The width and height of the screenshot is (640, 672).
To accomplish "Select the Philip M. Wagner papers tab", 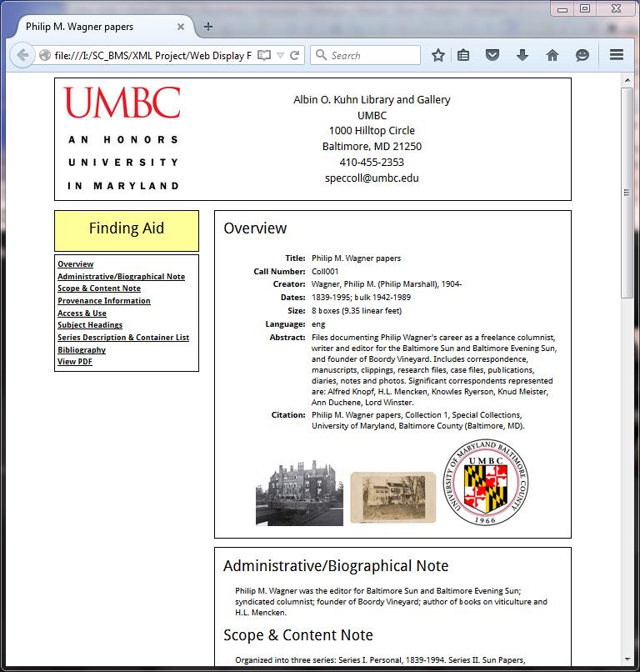I will tap(102, 27).
